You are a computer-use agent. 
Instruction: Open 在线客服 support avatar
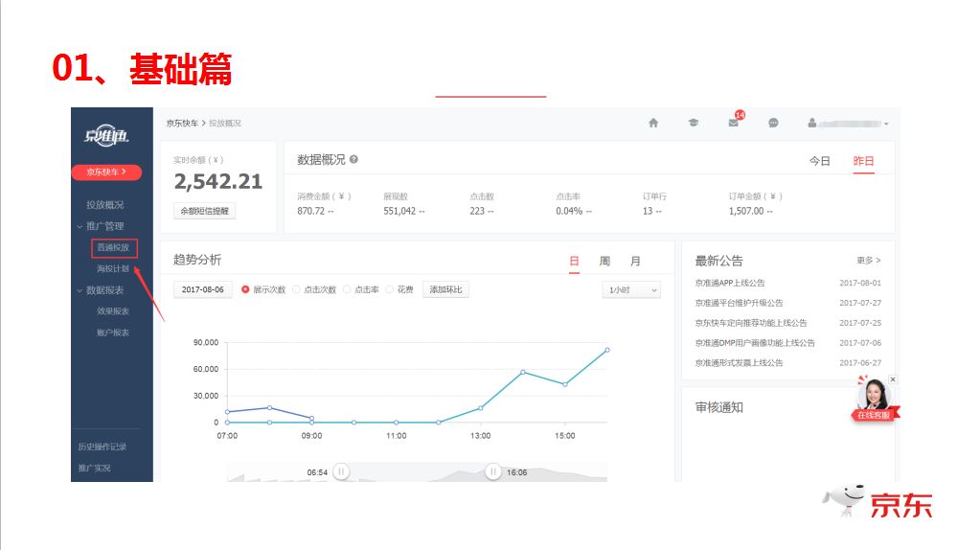[x=875, y=399]
